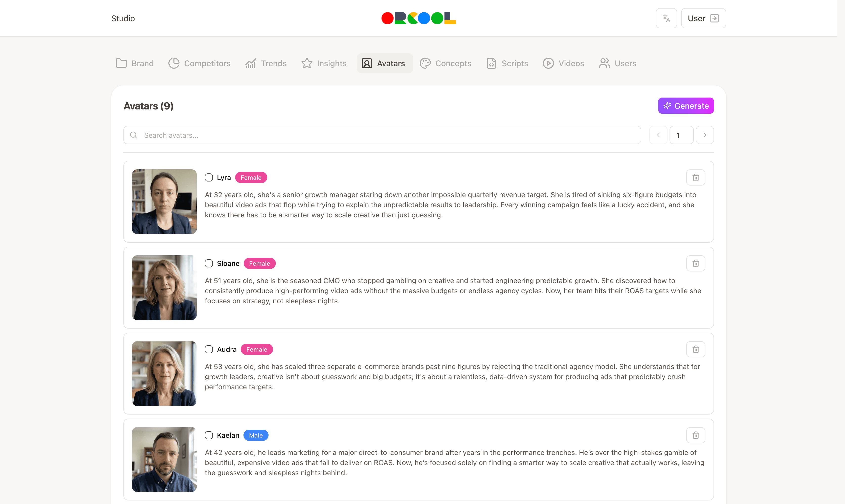
Task: Click the logout icon beside User
Action: click(715, 18)
